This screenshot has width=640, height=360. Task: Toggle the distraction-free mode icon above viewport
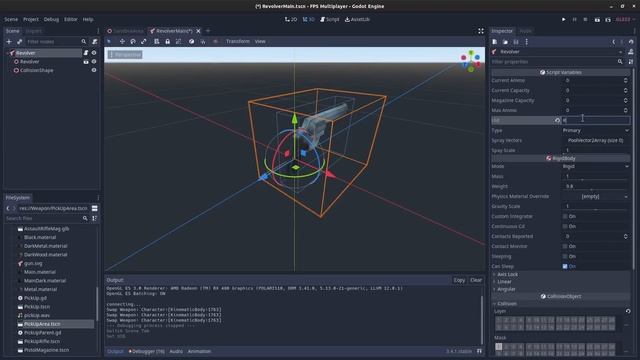[481, 31]
